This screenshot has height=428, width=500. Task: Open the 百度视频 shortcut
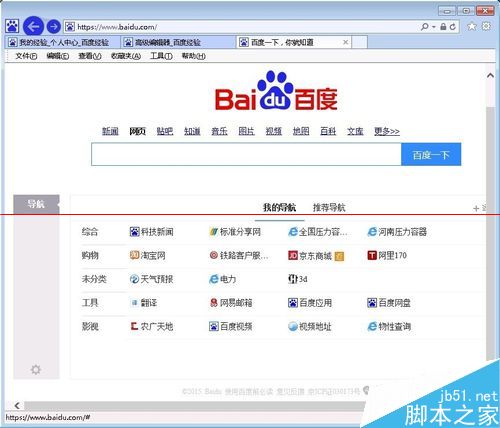(x=231, y=326)
